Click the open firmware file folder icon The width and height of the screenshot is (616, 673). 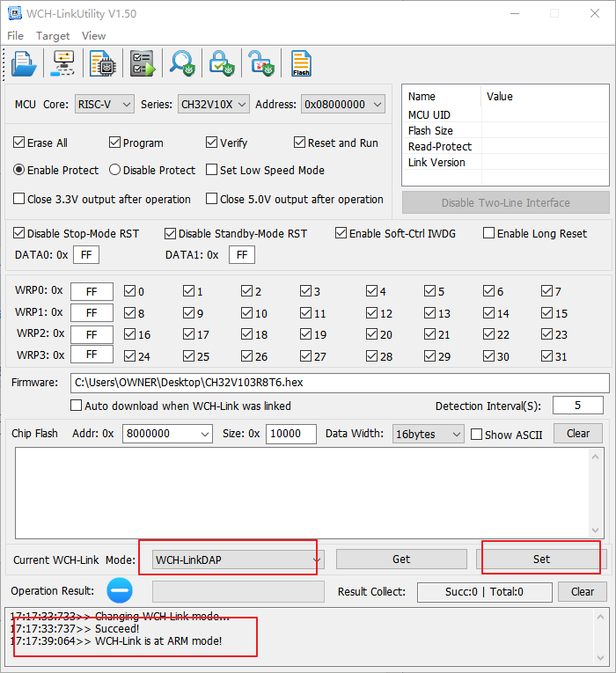pos(23,64)
